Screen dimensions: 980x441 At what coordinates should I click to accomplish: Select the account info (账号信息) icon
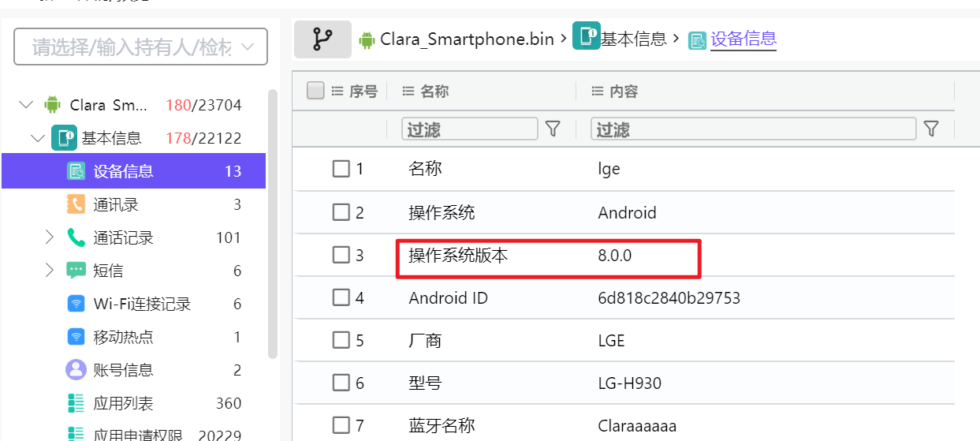76,370
